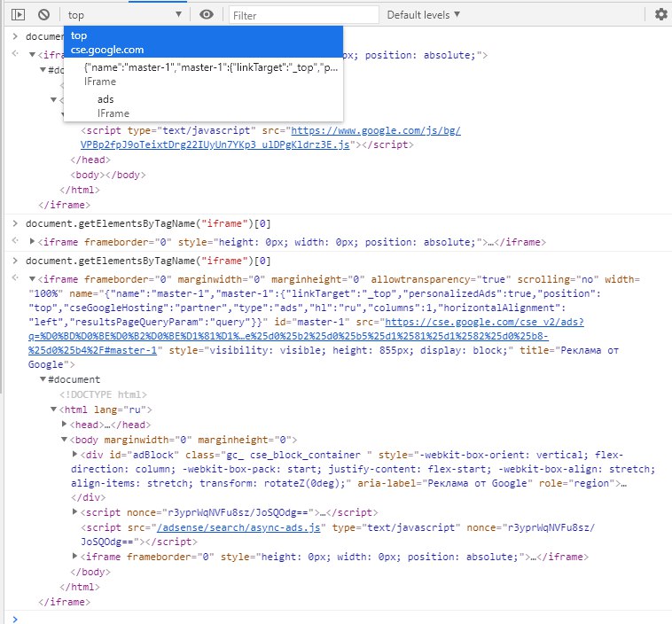Select the master-1 IFrame context entry
This screenshot has height=624, width=672.
tap(203, 74)
